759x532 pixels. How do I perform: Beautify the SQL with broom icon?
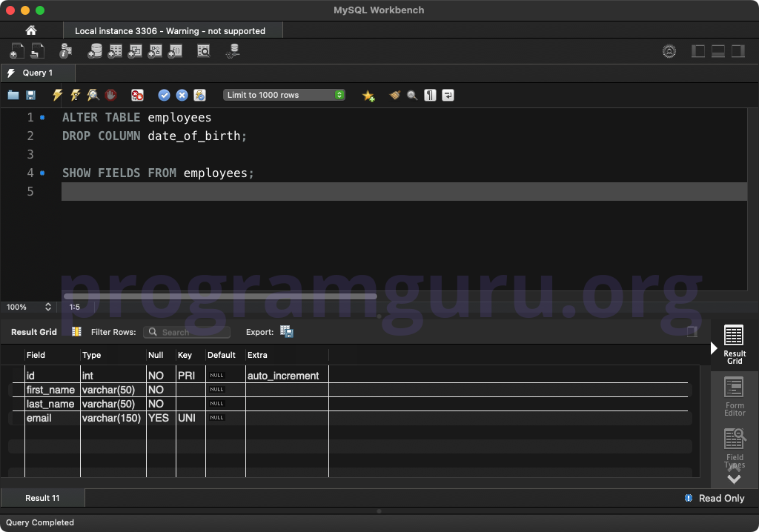tap(395, 95)
